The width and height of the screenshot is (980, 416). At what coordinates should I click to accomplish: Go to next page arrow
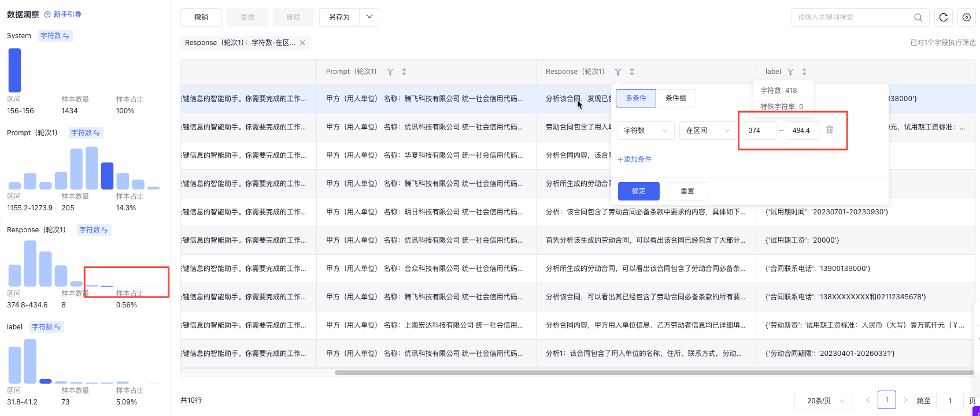coord(905,400)
